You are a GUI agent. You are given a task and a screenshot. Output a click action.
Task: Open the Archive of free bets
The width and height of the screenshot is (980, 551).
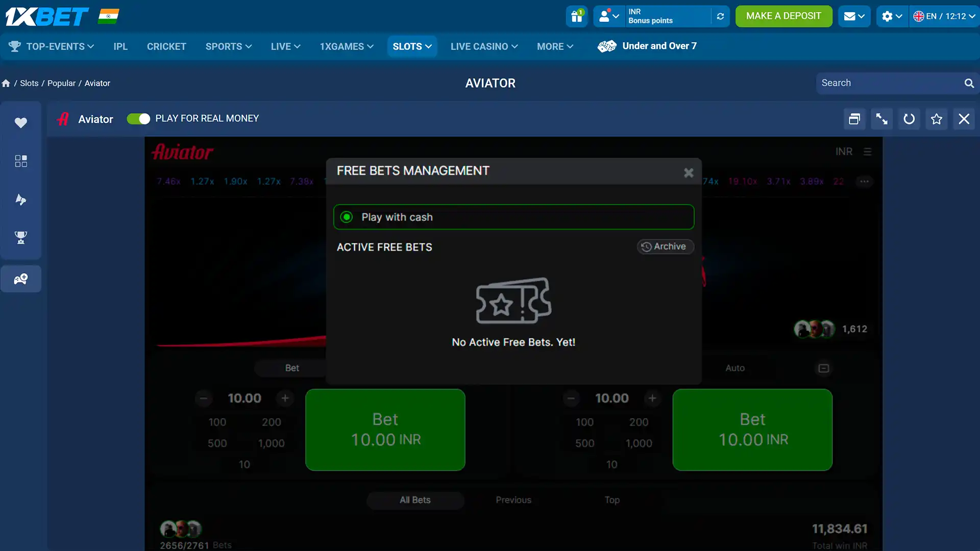pyautogui.click(x=665, y=246)
